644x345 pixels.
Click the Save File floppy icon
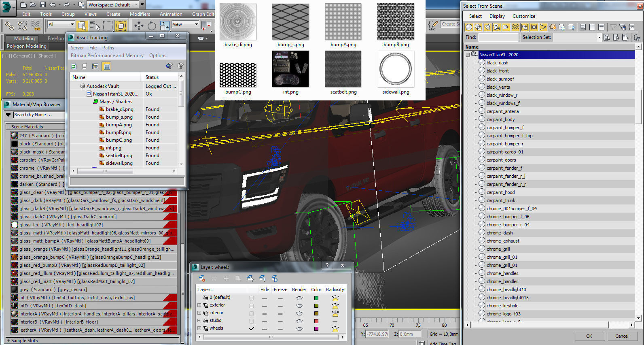pos(43,5)
